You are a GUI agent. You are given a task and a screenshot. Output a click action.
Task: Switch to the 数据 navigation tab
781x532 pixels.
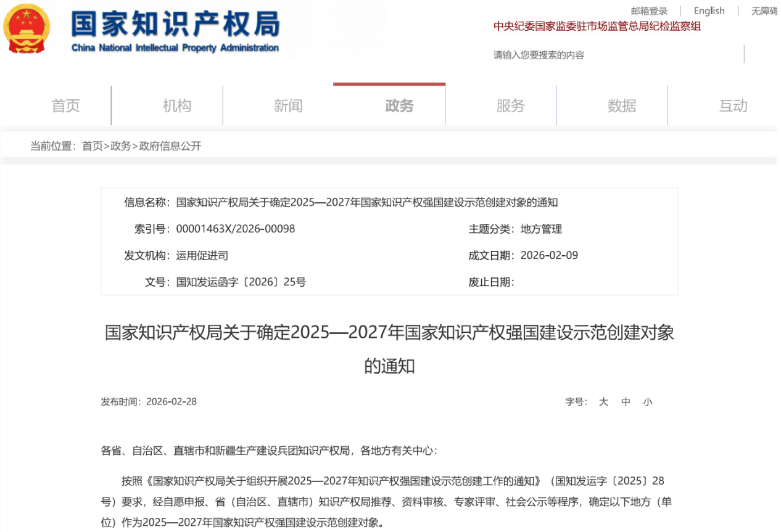tap(621, 106)
